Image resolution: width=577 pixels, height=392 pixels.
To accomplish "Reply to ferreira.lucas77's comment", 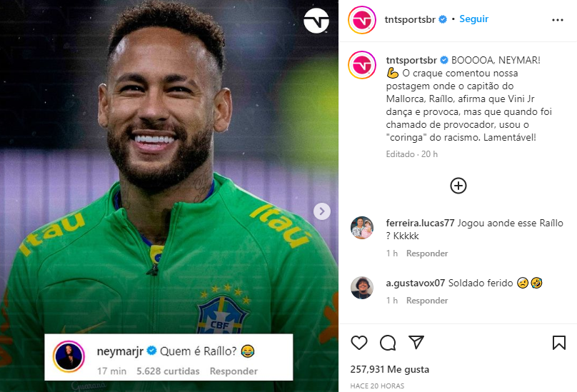I will click(x=427, y=253).
